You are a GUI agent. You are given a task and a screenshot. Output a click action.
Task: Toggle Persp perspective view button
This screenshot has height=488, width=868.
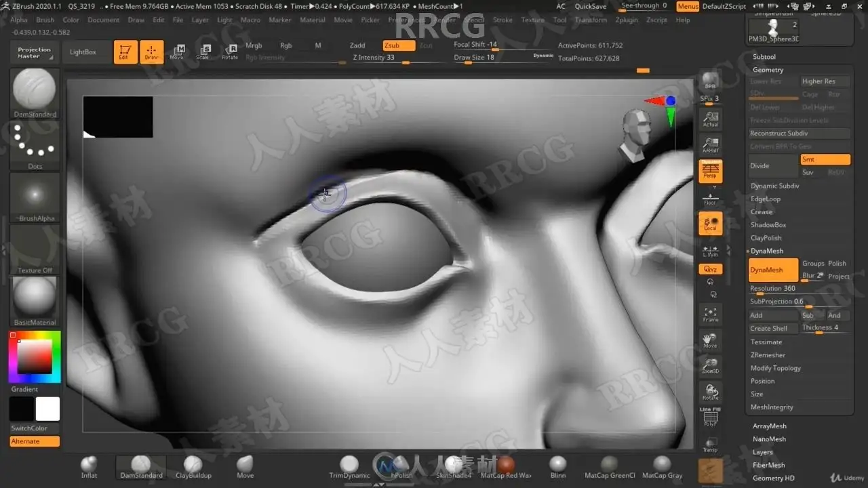pyautogui.click(x=710, y=171)
